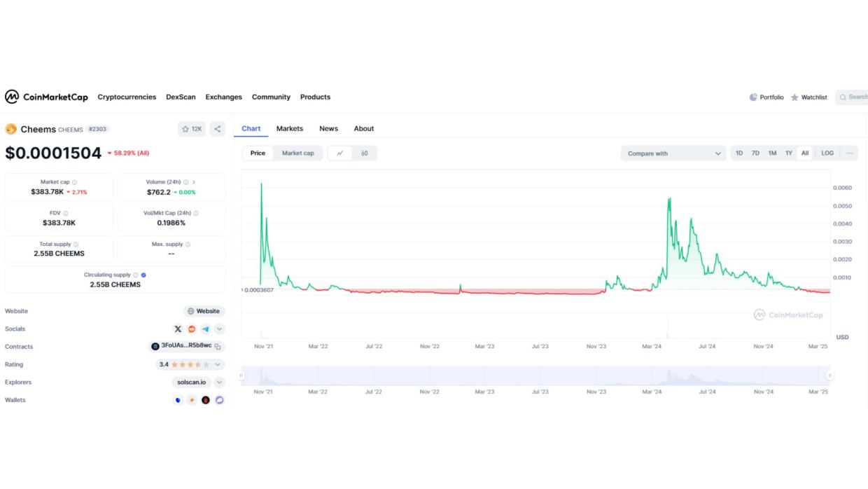Click the Total supply info icon

(76, 245)
